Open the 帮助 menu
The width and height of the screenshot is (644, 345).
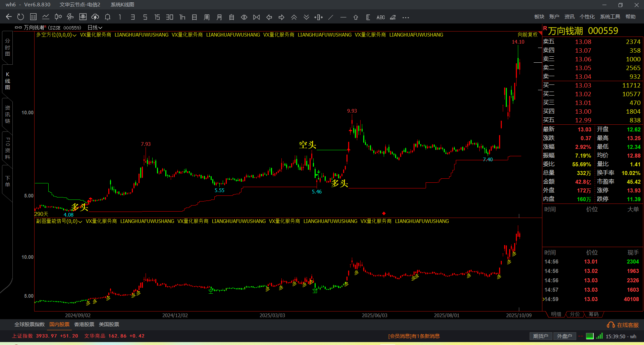point(631,17)
